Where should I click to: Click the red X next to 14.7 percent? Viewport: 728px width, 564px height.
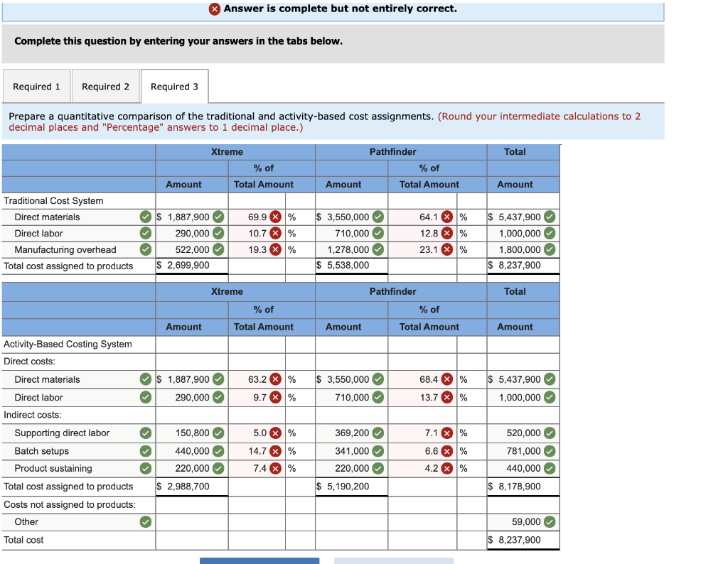(276, 451)
